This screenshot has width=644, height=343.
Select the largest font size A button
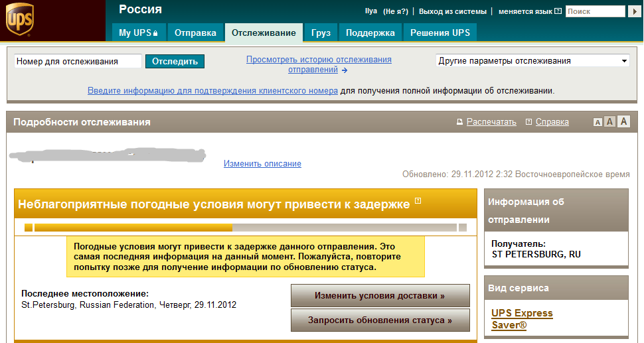click(x=624, y=121)
